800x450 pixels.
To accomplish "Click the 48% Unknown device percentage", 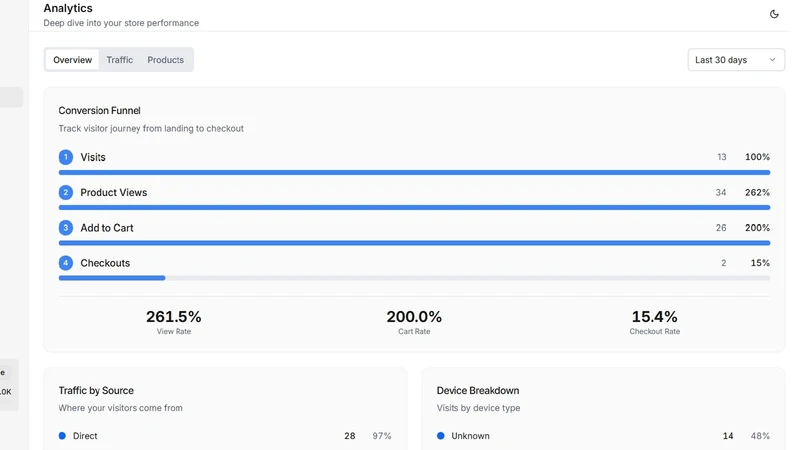I will (x=760, y=436).
